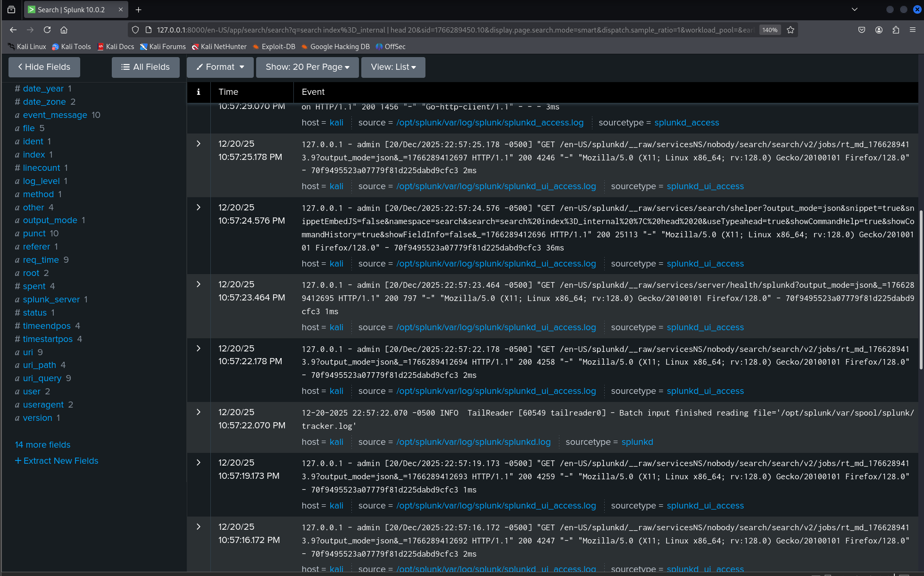Show the 14 more fields link
924x576 pixels.
42,444
